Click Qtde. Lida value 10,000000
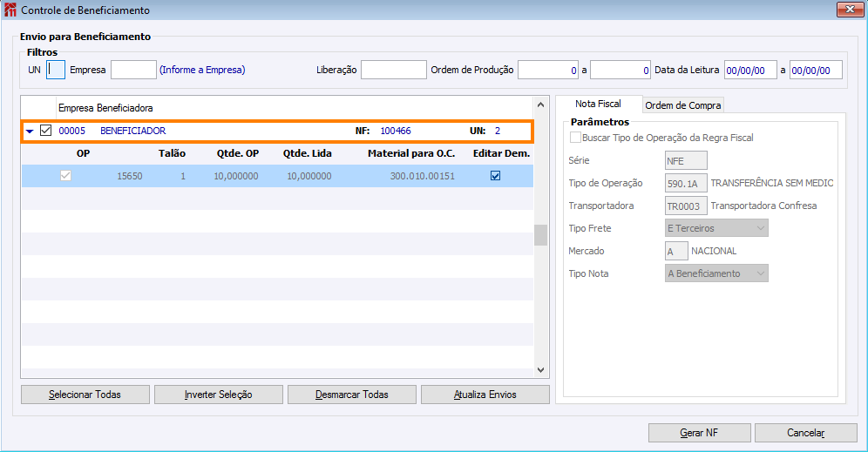 (309, 176)
